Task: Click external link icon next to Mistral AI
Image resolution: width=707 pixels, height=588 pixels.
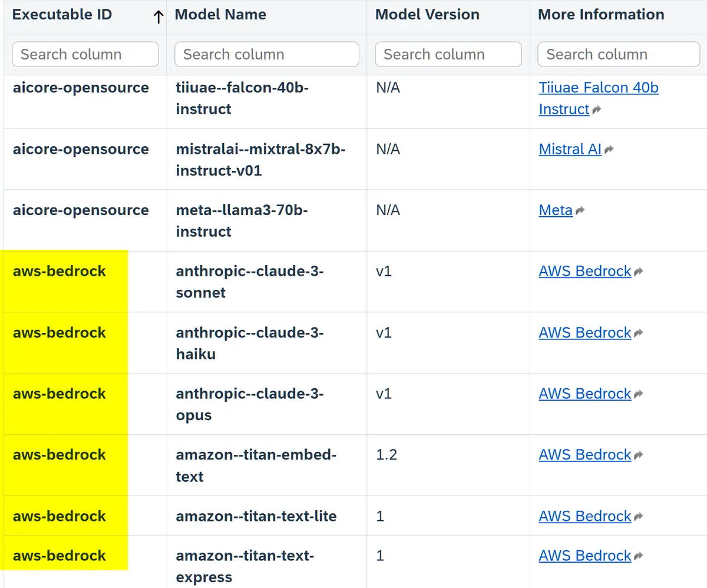Action: [x=609, y=150]
